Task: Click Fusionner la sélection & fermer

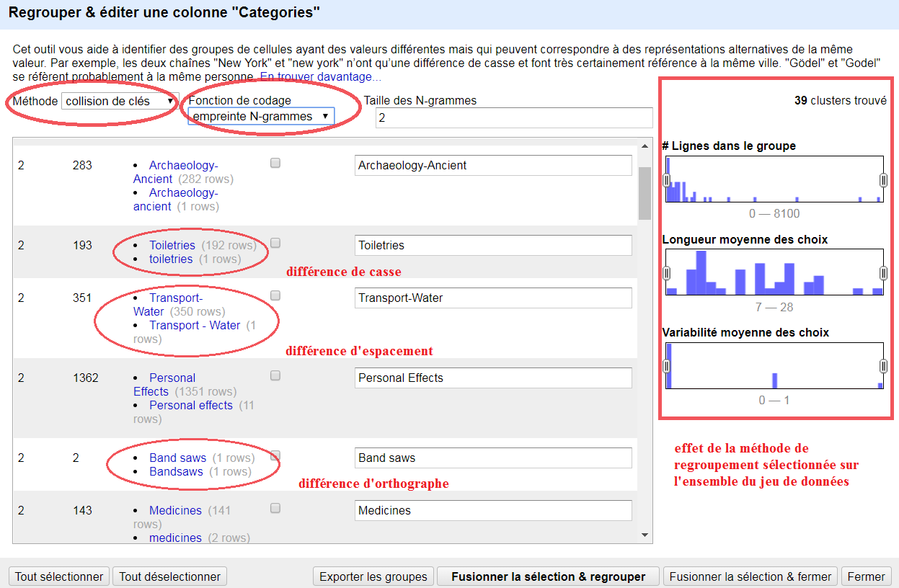Action: [x=750, y=576]
